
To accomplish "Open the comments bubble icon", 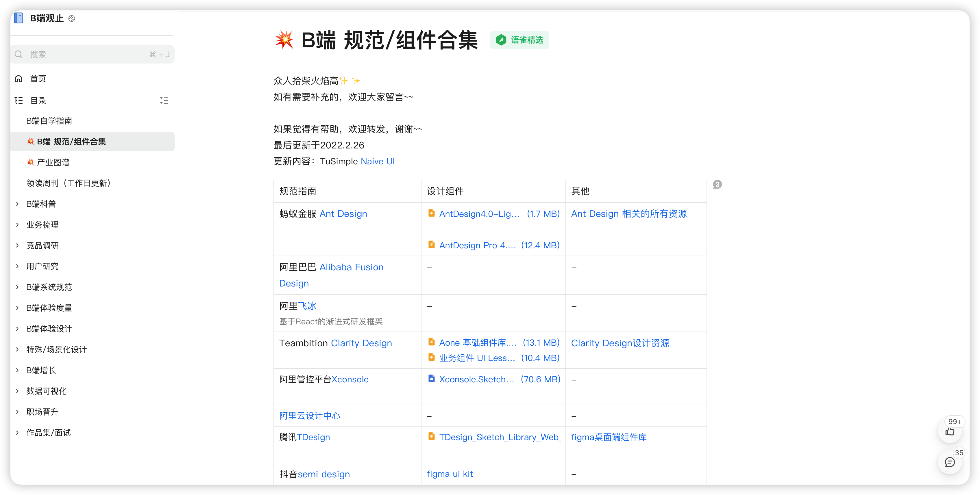I will [950, 462].
